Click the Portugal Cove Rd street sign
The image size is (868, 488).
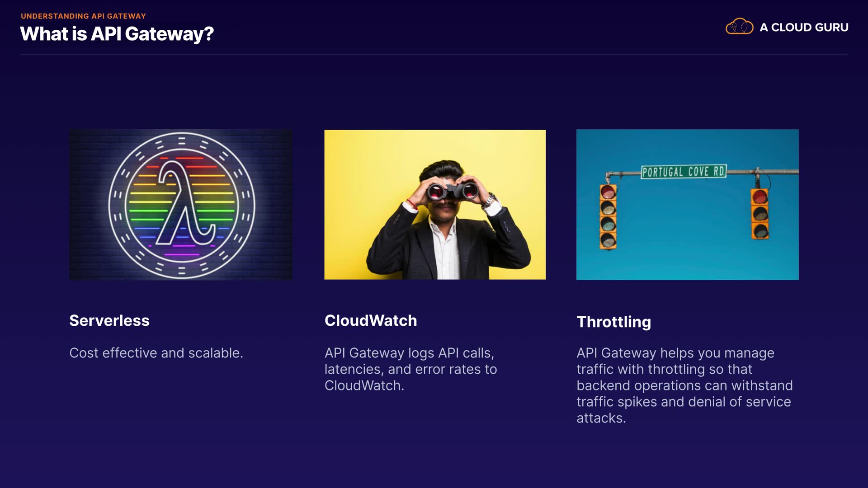[x=684, y=172]
